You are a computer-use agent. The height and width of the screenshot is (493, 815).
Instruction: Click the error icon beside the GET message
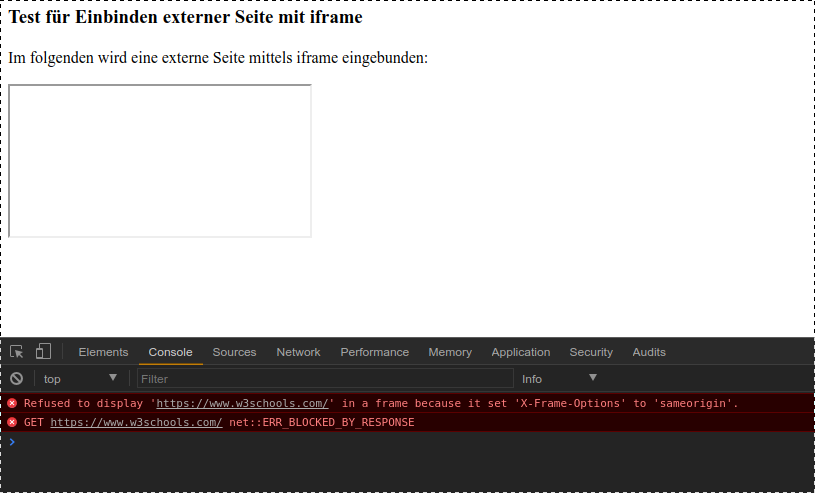pyautogui.click(x=13, y=422)
